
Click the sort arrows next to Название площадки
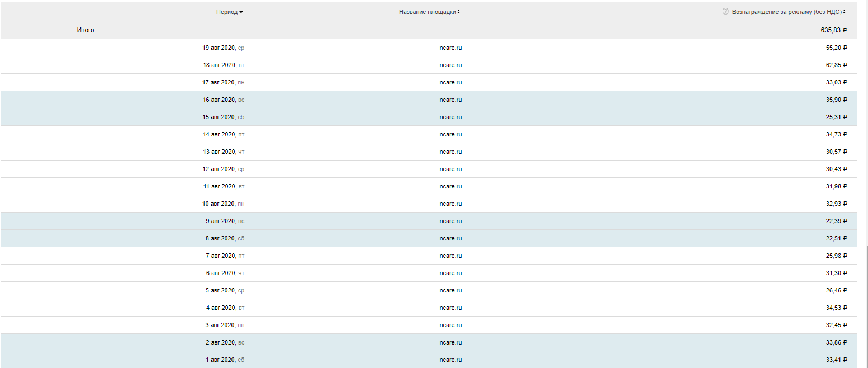[458, 12]
